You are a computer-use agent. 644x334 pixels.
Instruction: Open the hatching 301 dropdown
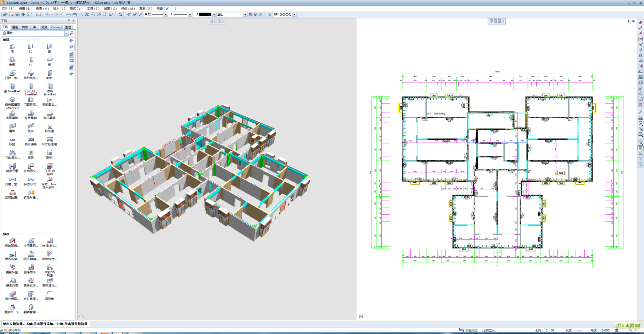click(294, 15)
